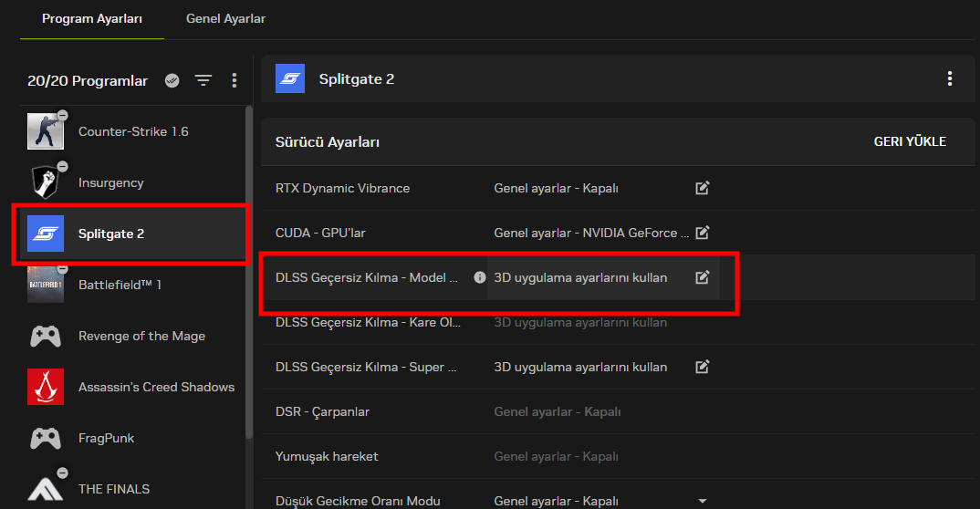Click Splitgate 2 blue sidebar icon
This screenshot has width=980, height=509.
point(46,234)
